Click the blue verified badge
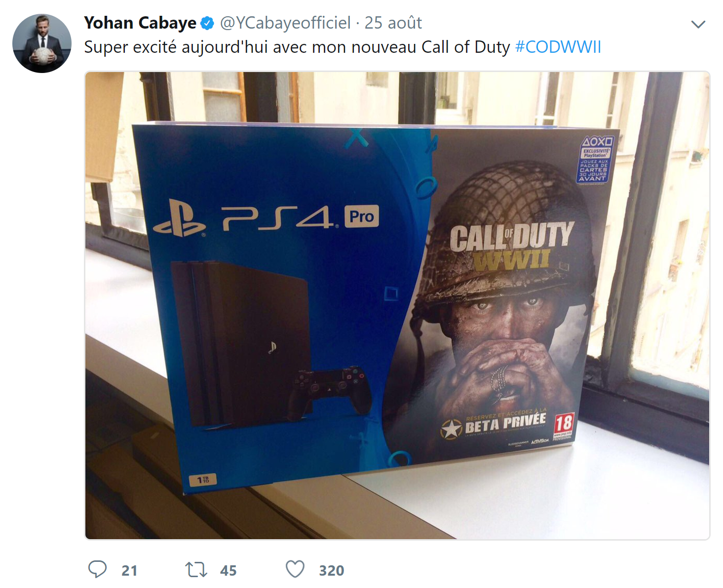 tap(207, 23)
